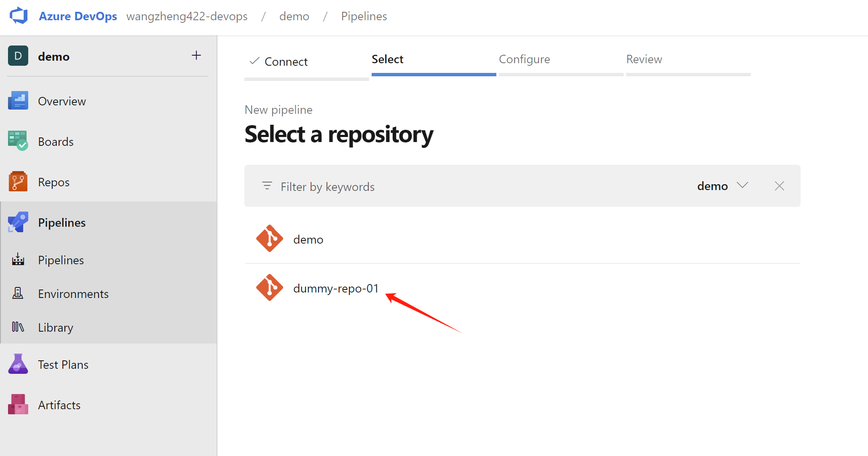Collapse the Pipelines section in the sidebar
Viewport: 868px width, 456px height.
click(x=62, y=223)
